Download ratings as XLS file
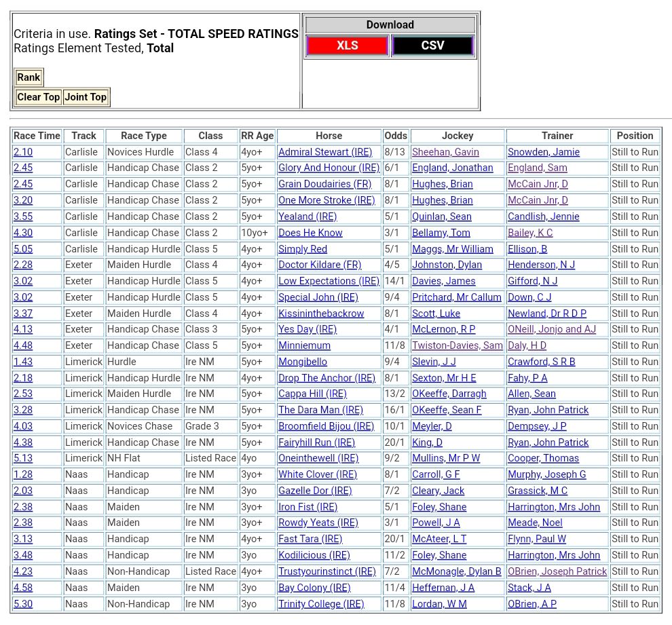The height and width of the screenshot is (625, 672). tap(347, 45)
